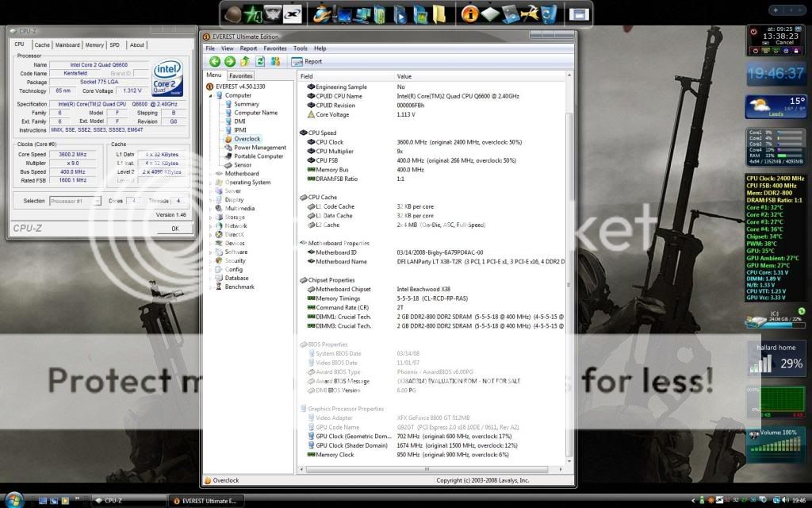Click the Report toolbar button

pos(307,62)
